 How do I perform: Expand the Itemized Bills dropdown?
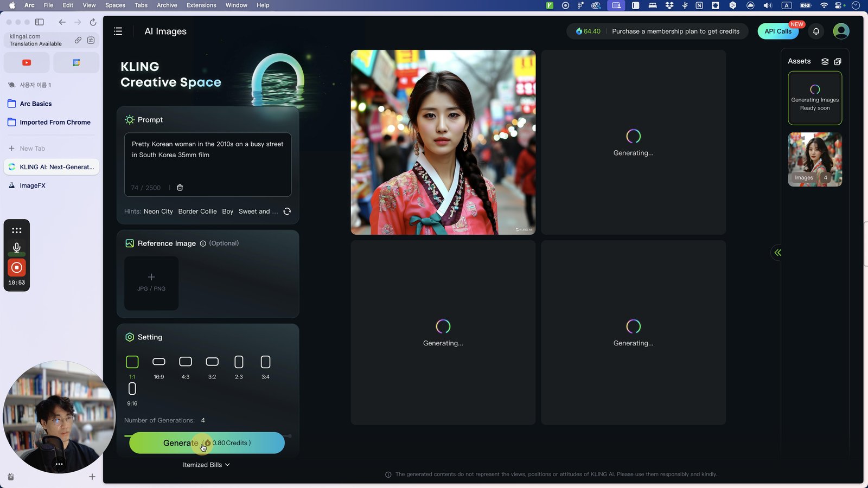(x=206, y=465)
